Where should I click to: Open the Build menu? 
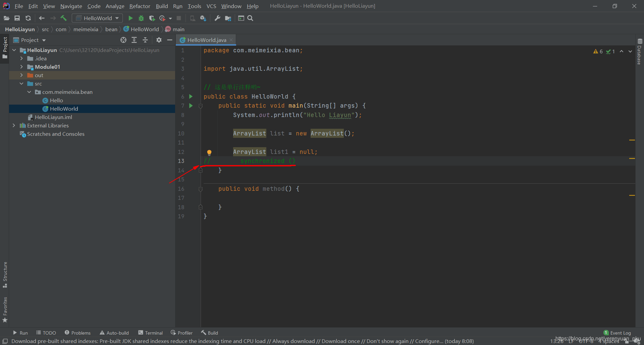[x=162, y=6]
